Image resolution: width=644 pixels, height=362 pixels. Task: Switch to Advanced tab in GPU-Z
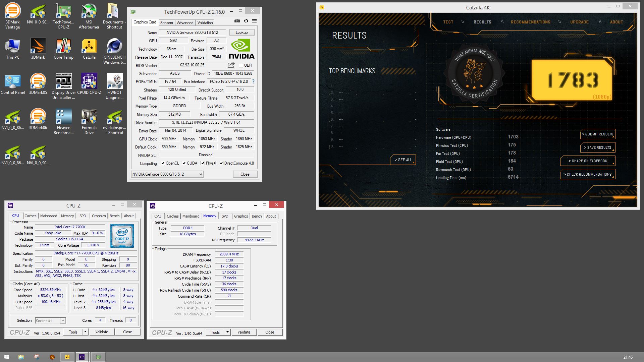pos(185,23)
